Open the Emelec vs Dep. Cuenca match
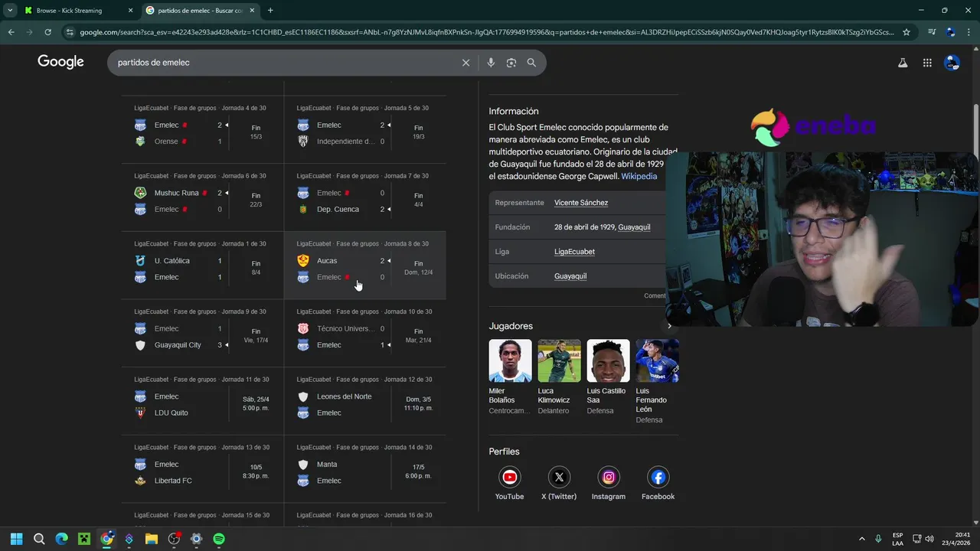Screen dimensions: 980x551 tap(365, 197)
